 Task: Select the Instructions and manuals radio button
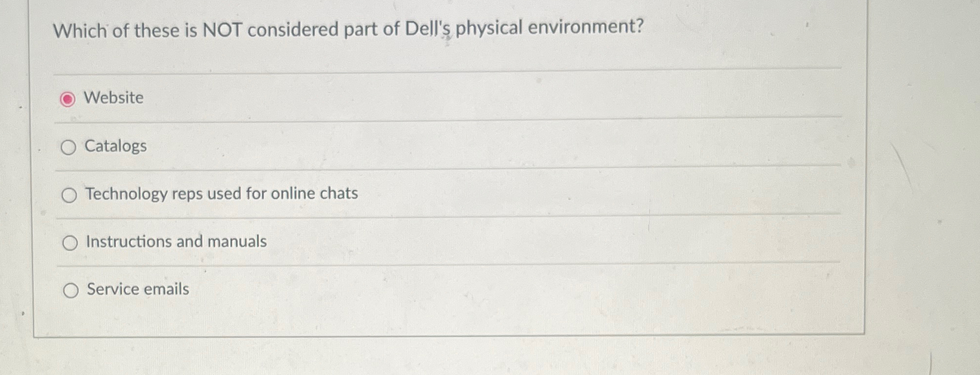(70, 242)
